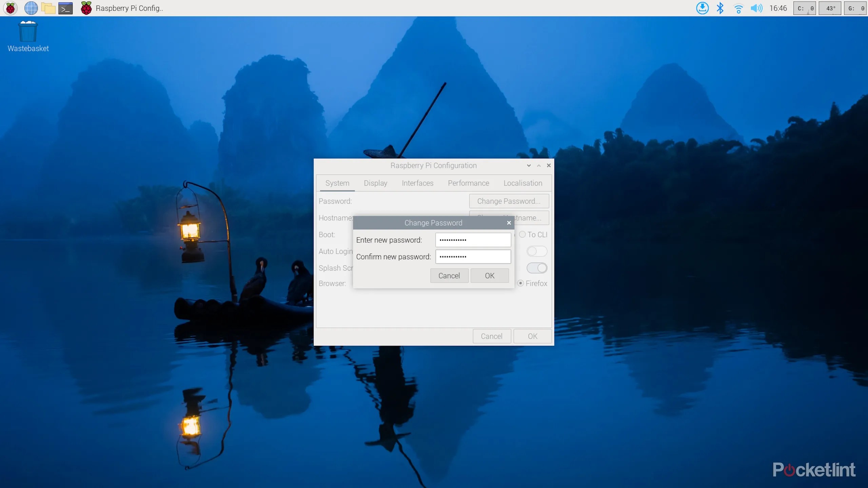Switch to the Interfaces tab

pyautogui.click(x=417, y=183)
